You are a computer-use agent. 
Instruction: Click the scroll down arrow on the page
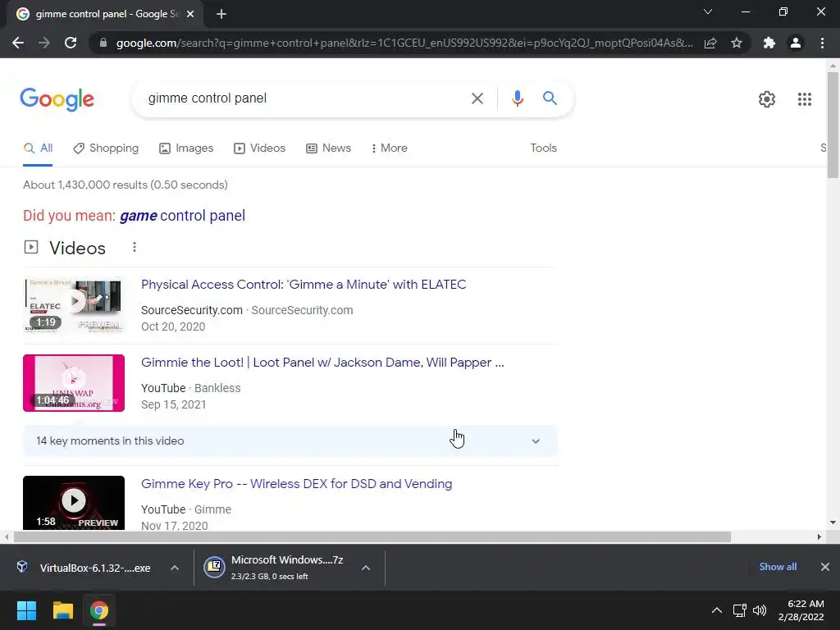833,523
